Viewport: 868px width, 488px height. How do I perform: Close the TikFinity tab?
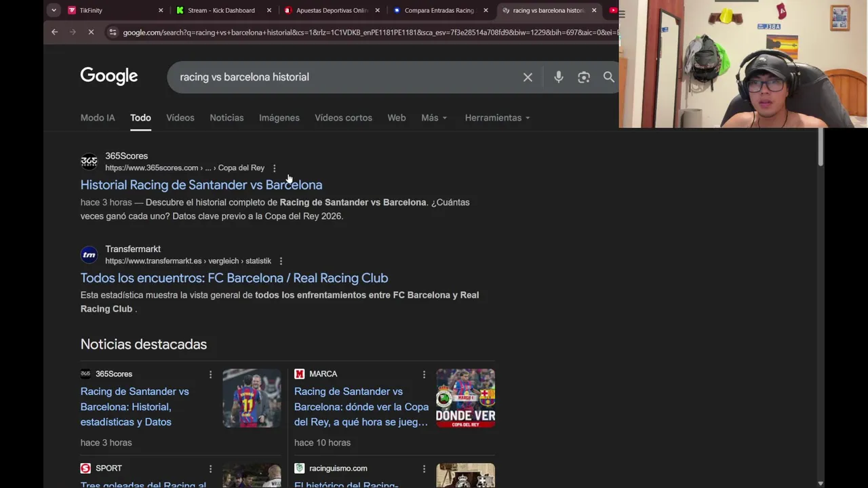coord(161,10)
